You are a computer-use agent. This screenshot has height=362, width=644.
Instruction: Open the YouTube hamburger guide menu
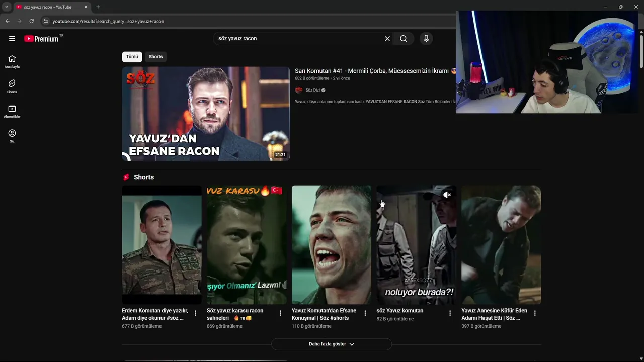point(12,39)
